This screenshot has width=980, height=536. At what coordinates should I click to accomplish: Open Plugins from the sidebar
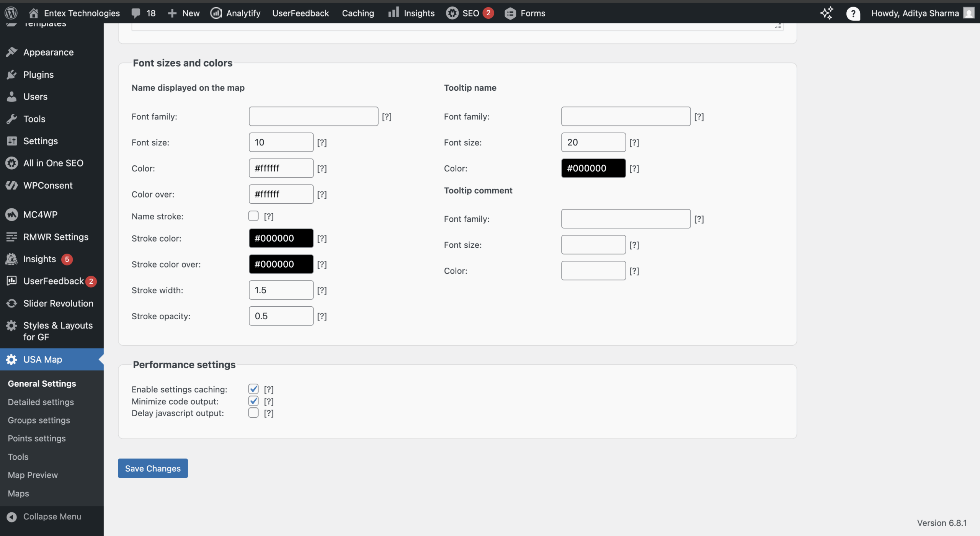[38, 74]
